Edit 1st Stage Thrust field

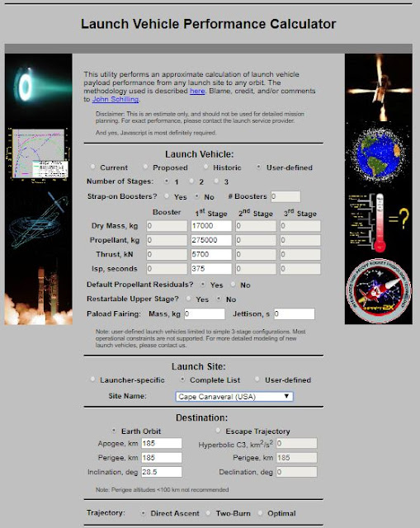tap(211, 255)
